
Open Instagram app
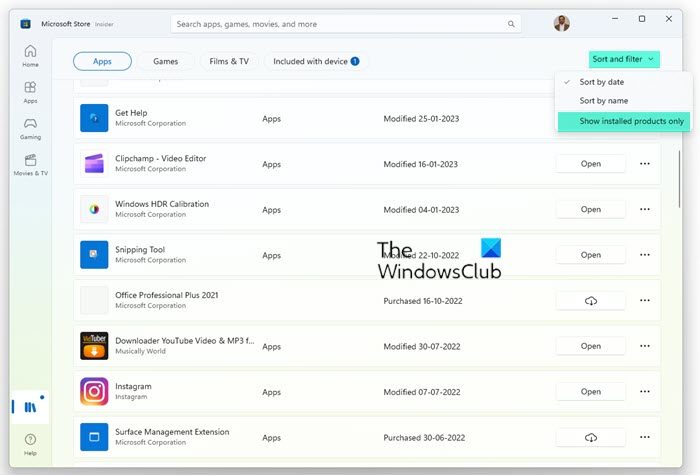coord(591,392)
